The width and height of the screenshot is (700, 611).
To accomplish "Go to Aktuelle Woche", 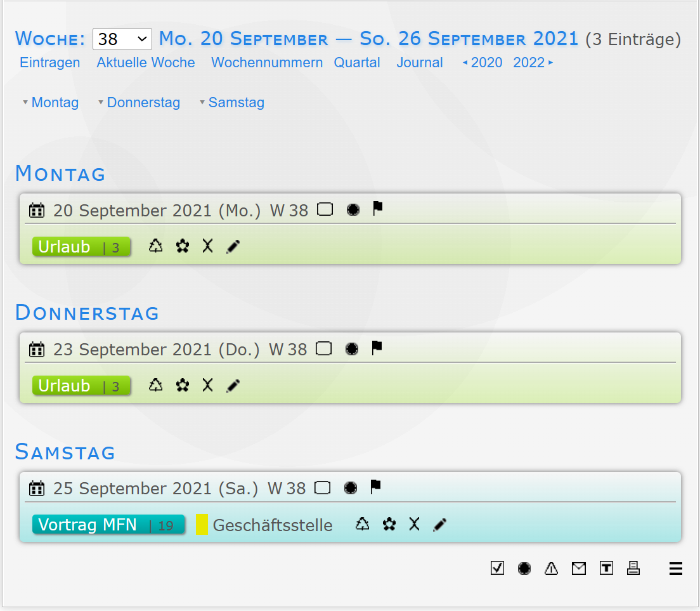I will (x=146, y=63).
